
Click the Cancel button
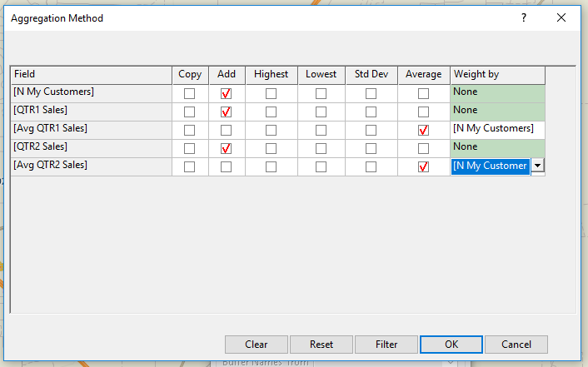[x=516, y=345]
